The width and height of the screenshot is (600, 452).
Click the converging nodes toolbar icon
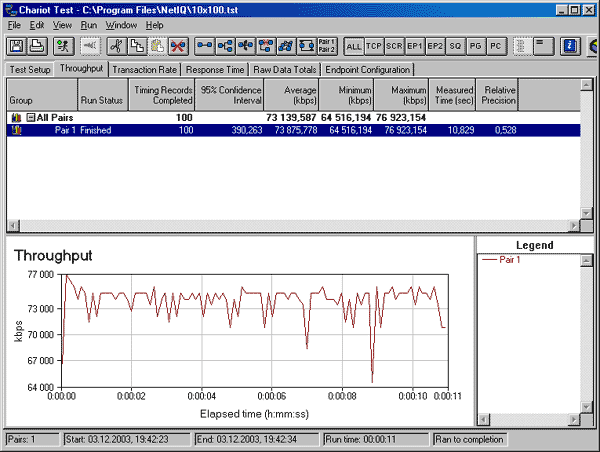pyautogui.click(x=246, y=46)
